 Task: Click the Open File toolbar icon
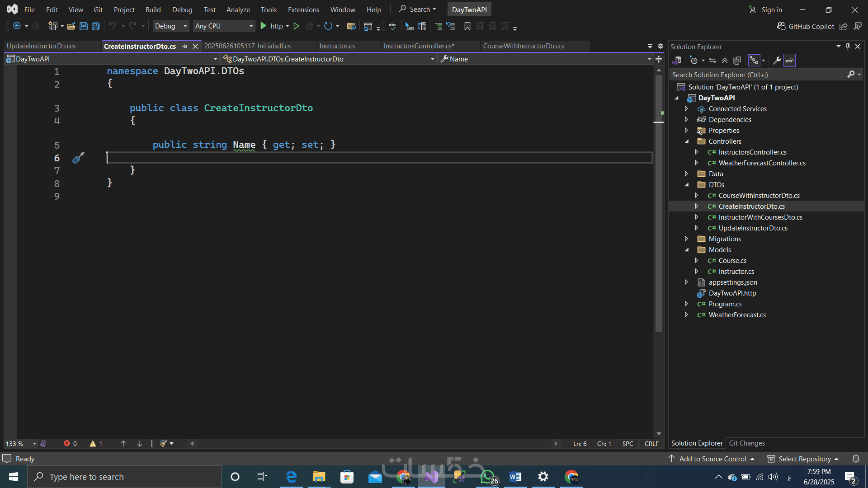point(71,26)
